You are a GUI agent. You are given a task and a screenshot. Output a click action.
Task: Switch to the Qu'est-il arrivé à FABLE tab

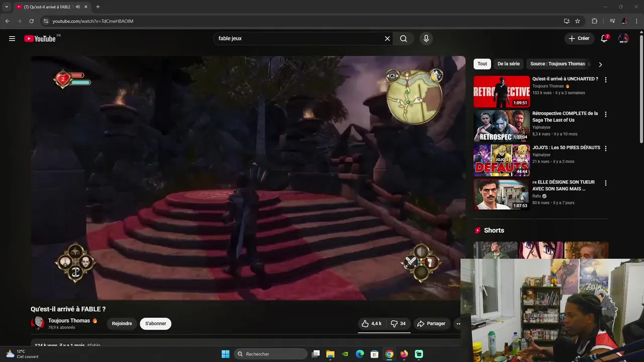coord(47,7)
